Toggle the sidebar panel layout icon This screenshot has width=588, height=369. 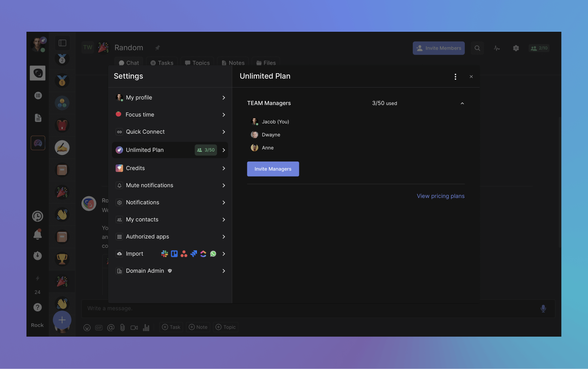62,43
